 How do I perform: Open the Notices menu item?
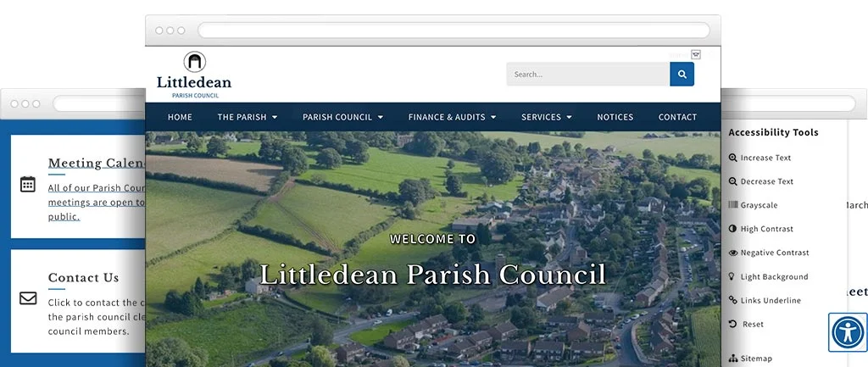pos(615,117)
